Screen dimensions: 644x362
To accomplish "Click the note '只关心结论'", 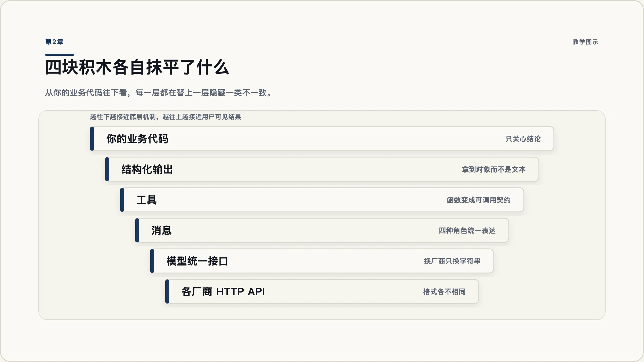I will [523, 139].
